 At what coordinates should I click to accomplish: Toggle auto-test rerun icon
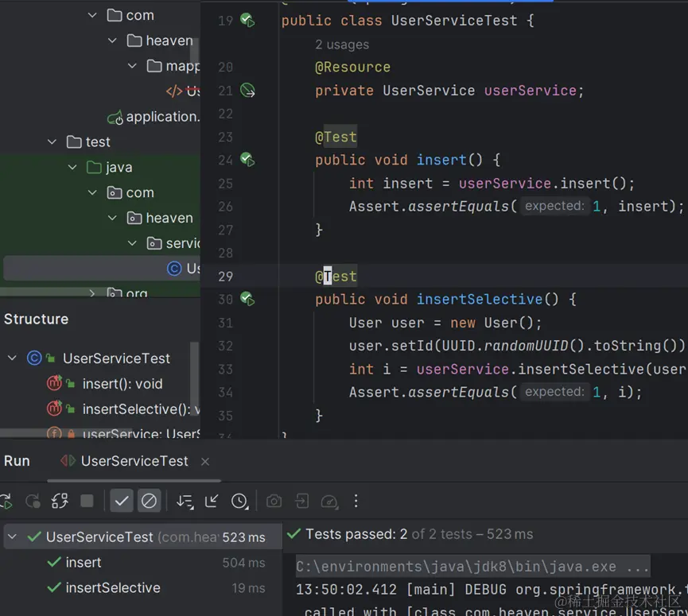click(x=60, y=501)
